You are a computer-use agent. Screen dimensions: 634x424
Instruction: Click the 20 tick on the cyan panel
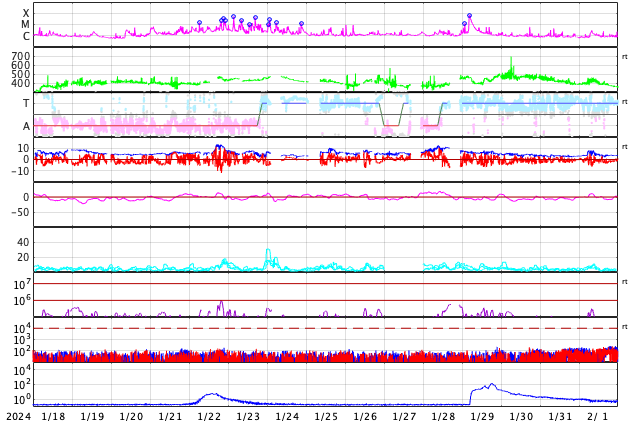point(23,257)
